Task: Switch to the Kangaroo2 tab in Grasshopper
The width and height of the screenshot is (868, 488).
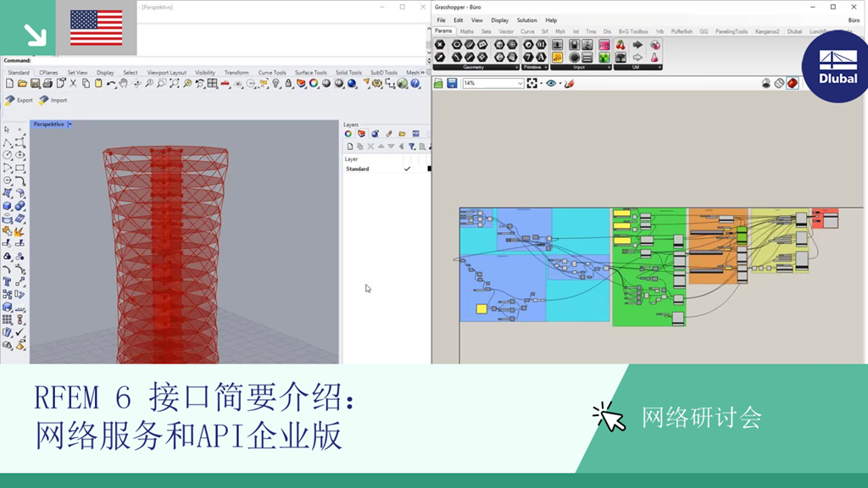Action: (767, 30)
